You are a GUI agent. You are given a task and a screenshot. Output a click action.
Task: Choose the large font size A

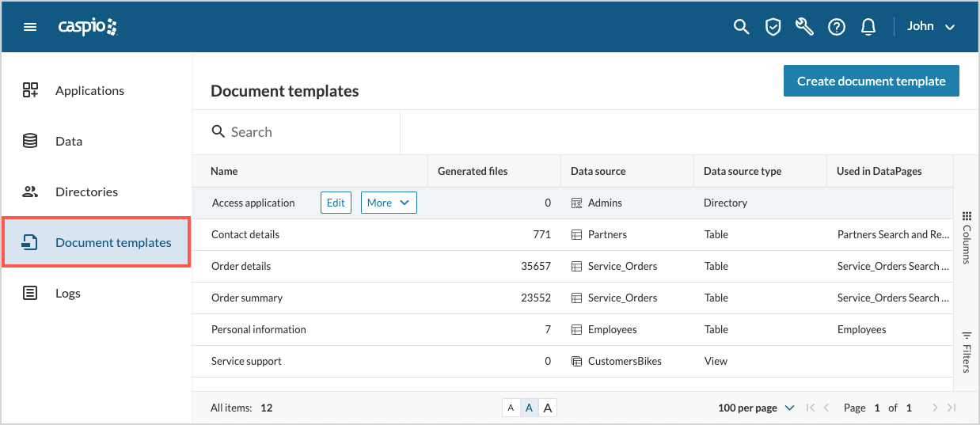click(x=547, y=408)
